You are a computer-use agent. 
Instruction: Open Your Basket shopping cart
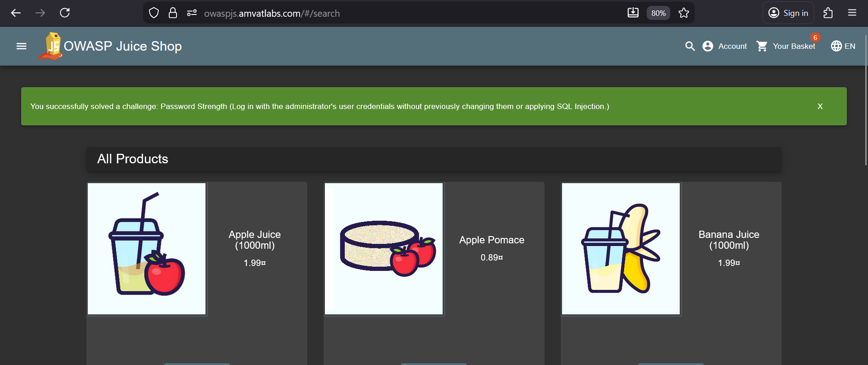[x=786, y=46]
